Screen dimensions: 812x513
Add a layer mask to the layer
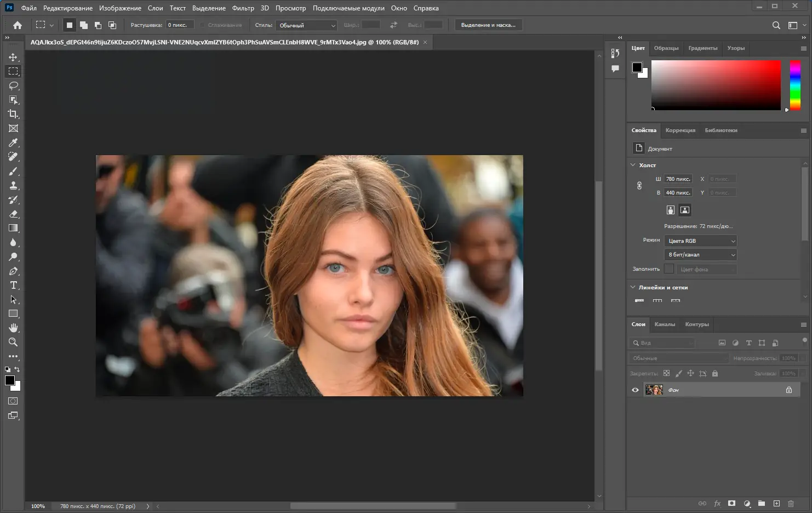click(731, 503)
